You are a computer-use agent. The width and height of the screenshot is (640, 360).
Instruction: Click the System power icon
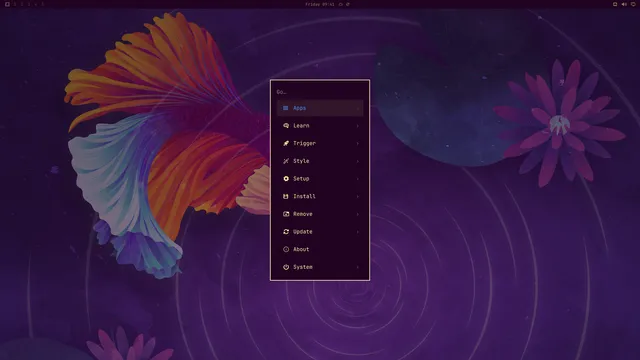pyautogui.click(x=286, y=267)
